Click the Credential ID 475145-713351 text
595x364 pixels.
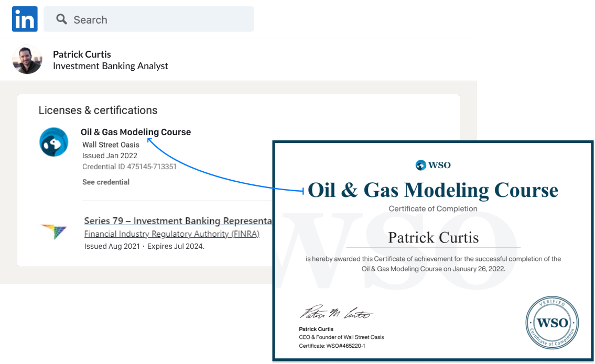pyautogui.click(x=128, y=167)
